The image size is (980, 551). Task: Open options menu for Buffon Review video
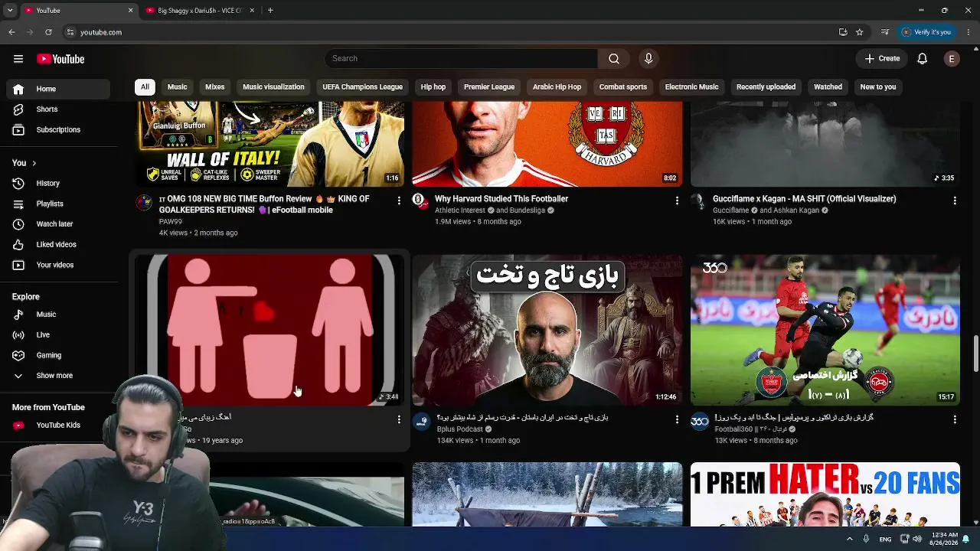(398, 201)
